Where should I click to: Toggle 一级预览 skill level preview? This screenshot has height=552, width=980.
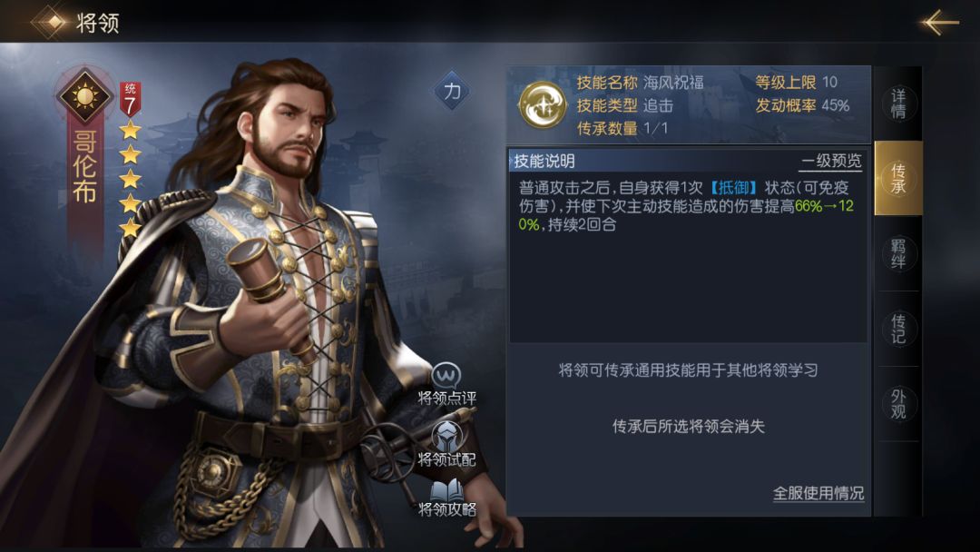[831, 162]
